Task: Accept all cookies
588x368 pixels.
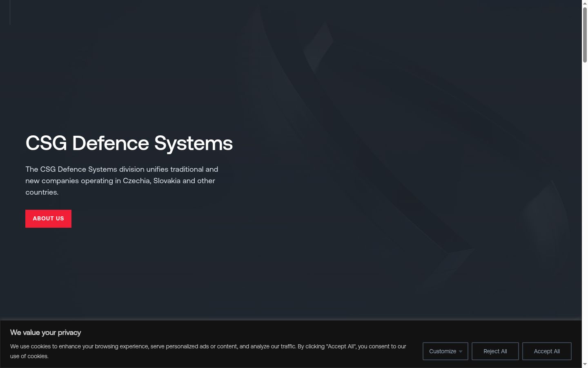Action: click(547, 351)
